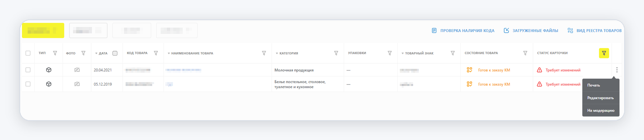
Task: Click the box type icon in 20.04.2021 row
Action: [x=49, y=70]
